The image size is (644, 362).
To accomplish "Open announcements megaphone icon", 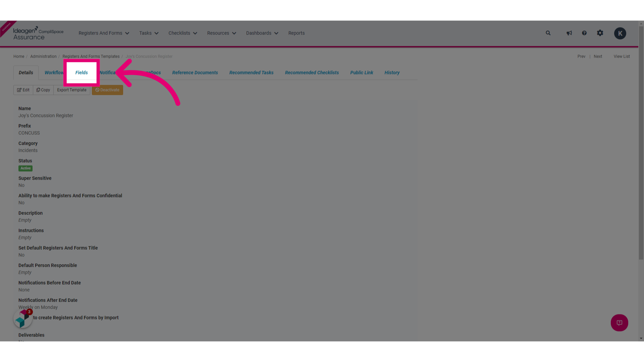I will click(569, 33).
